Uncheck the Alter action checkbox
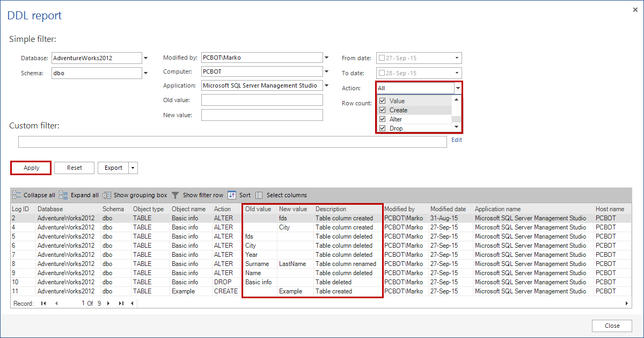 coord(382,119)
